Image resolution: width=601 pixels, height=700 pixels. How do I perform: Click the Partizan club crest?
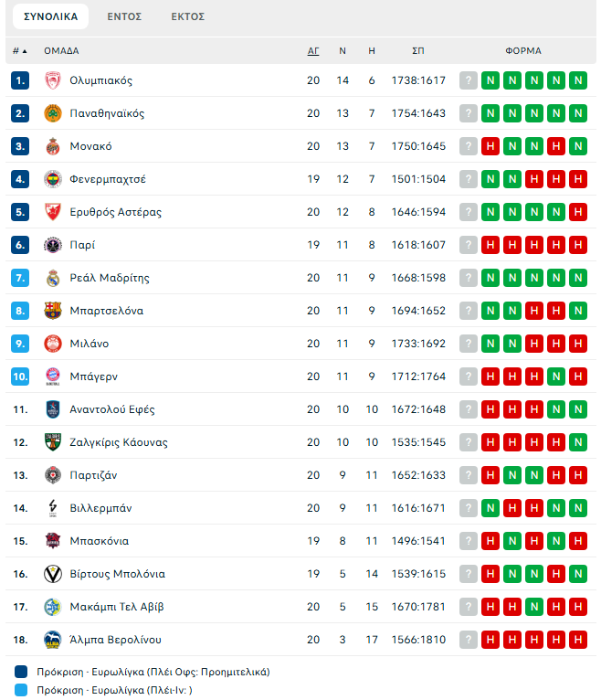[52, 475]
